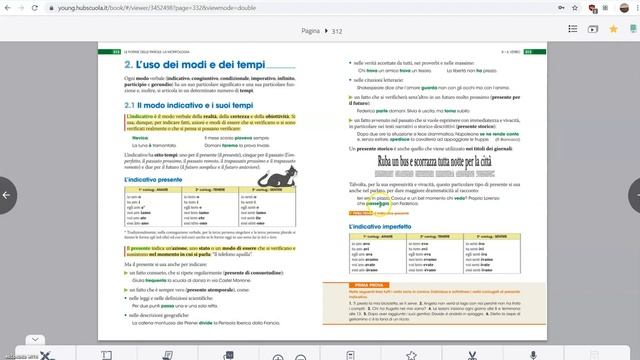Expand the Pagina page selector arrow
The width and height of the screenshot is (640, 360).
[x=326, y=31]
